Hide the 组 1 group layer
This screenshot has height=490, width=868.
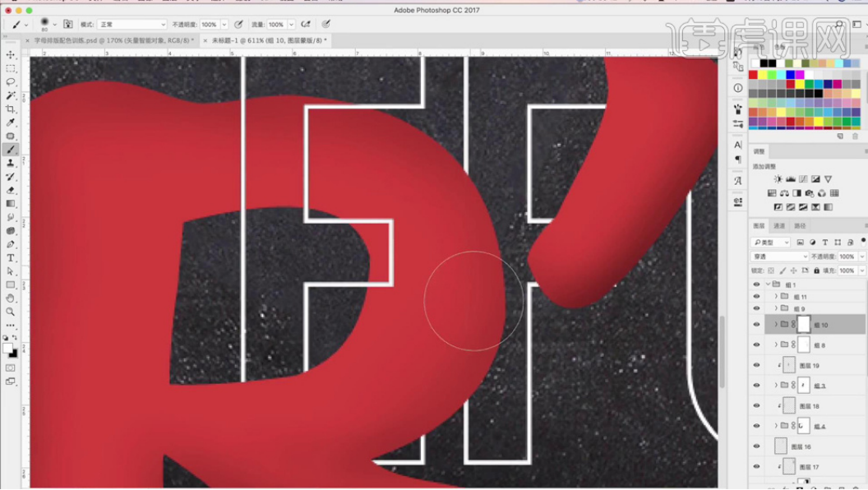[x=757, y=284]
